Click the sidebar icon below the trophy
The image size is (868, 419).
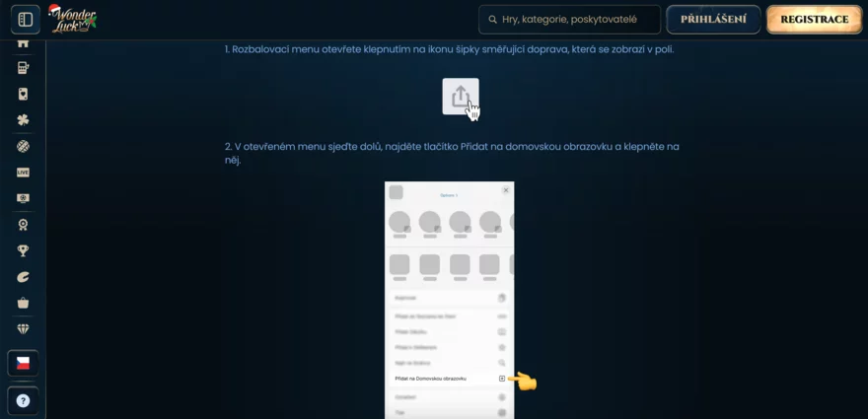tap(23, 277)
